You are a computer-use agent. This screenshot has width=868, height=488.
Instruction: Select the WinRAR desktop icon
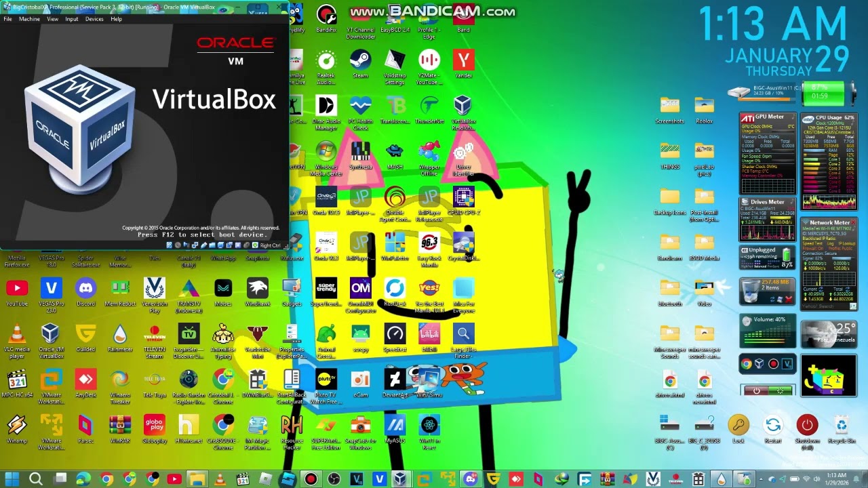click(120, 429)
